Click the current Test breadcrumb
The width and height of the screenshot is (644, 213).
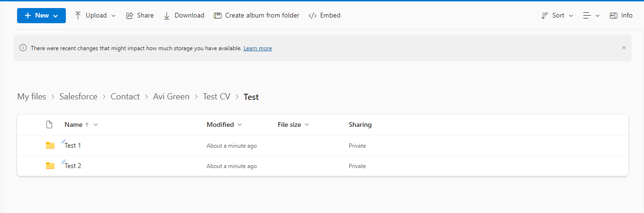click(251, 97)
